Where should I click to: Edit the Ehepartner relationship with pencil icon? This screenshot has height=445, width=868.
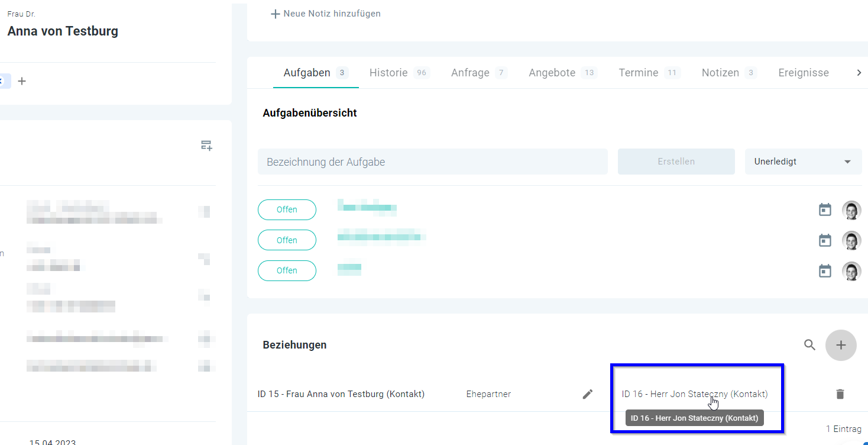pyautogui.click(x=587, y=394)
